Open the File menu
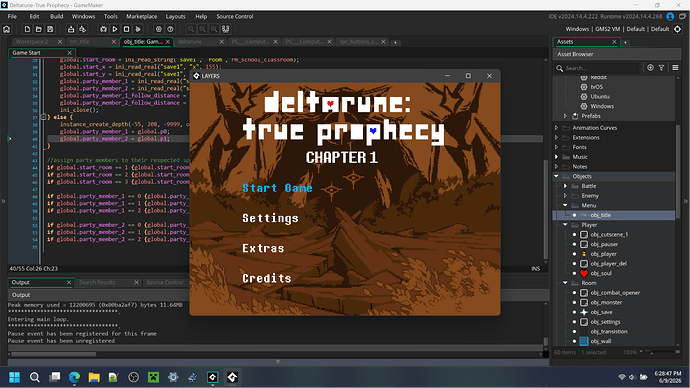Viewport: 690px width, 388px height. click(12, 16)
